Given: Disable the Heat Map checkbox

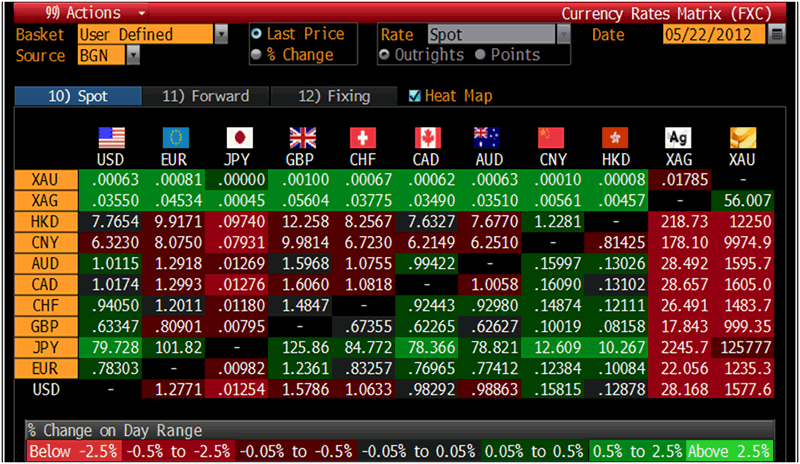Looking at the screenshot, I should pyautogui.click(x=416, y=96).
